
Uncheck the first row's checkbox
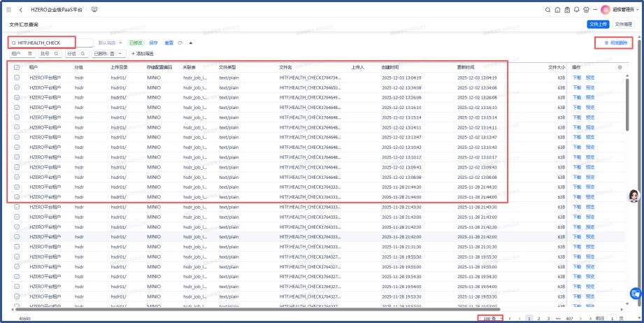click(x=17, y=78)
